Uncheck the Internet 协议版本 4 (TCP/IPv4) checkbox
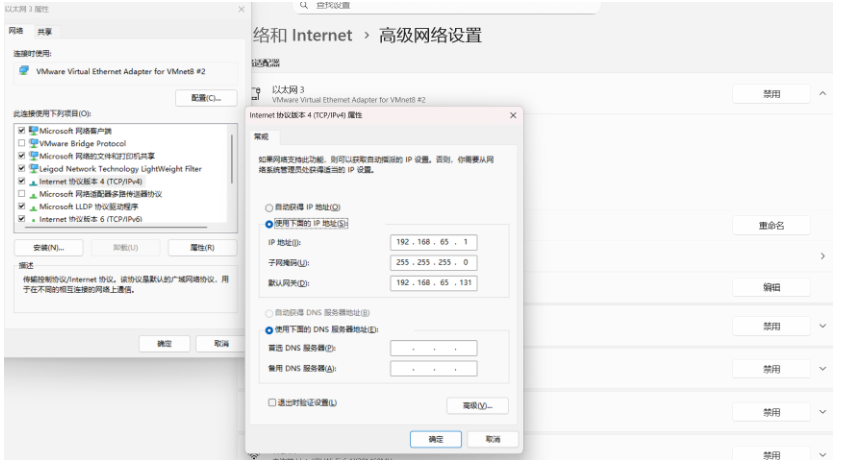This screenshot has height=476, width=850. (22, 182)
